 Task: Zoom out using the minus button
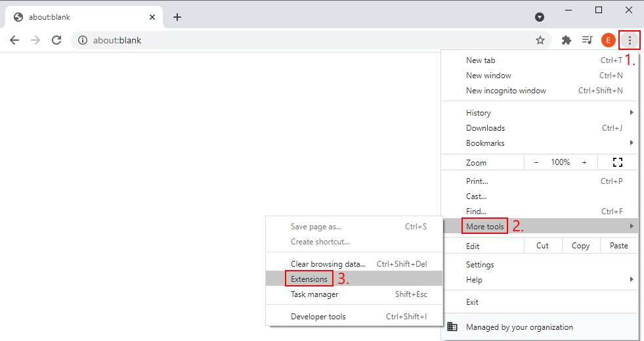[x=536, y=162]
